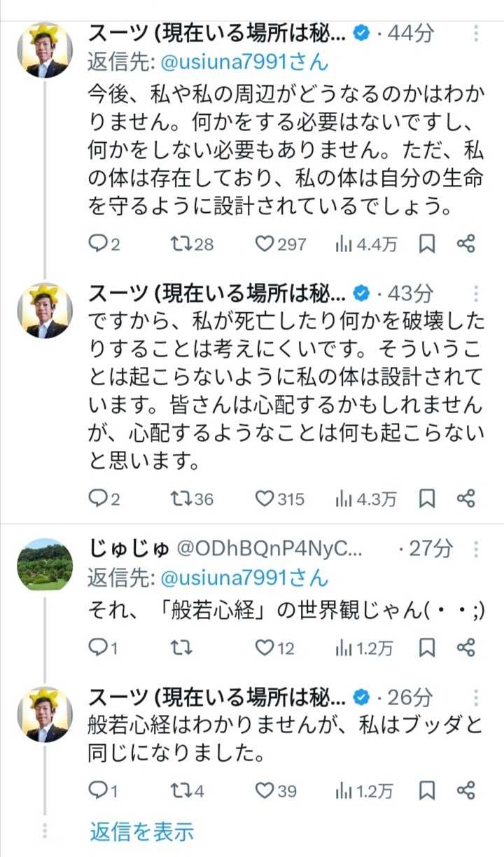Open more options on 43分 tweet
Image resolution: width=504 pixels, height=857 pixels.
click(x=475, y=293)
